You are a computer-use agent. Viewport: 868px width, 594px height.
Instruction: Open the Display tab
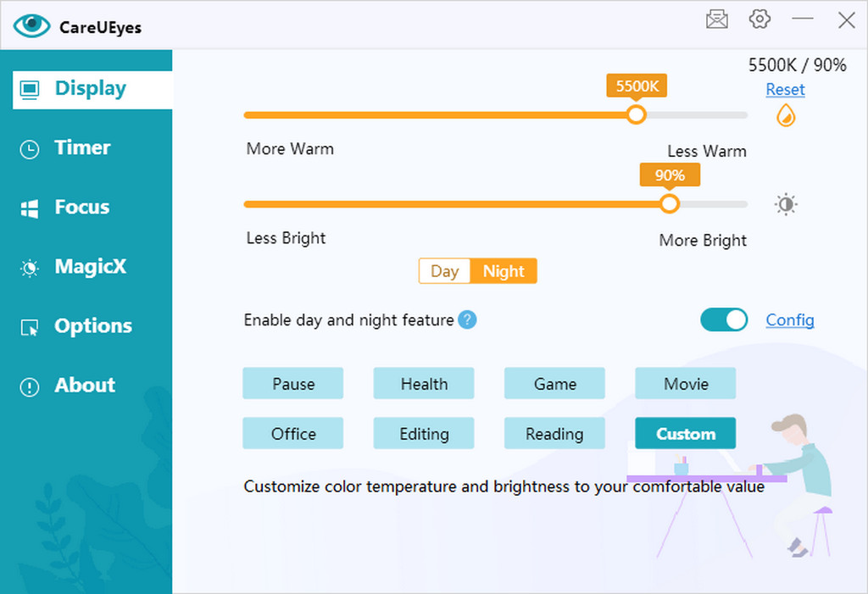click(92, 89)
